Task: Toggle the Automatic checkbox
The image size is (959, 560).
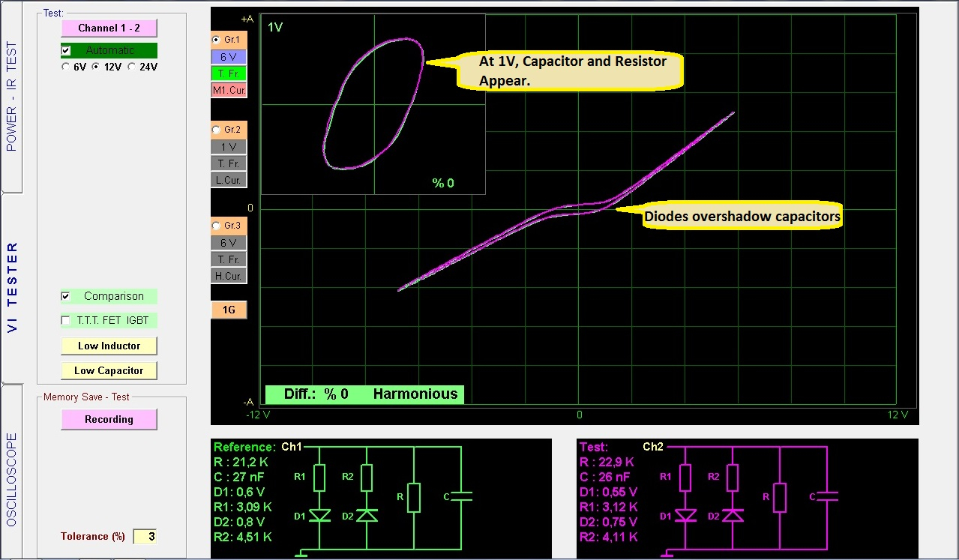Action: (67, 50)
